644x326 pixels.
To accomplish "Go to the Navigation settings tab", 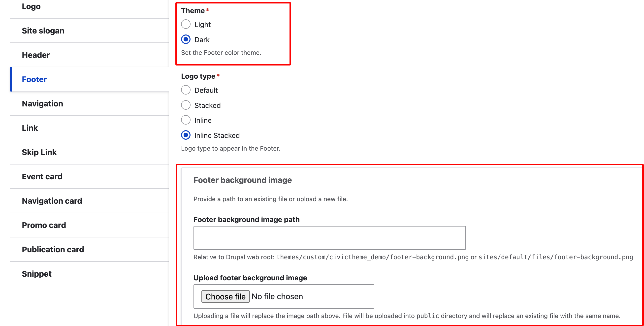I will tap(42, 103).
